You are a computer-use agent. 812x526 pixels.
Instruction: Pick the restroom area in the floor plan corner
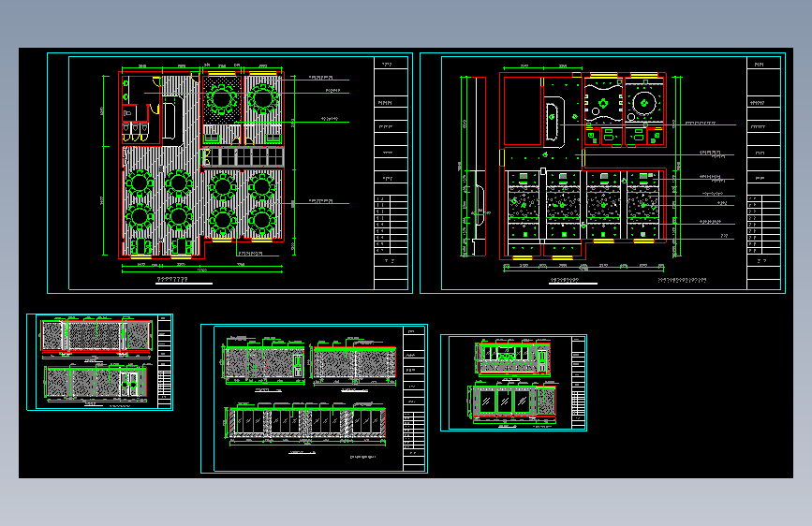pyautogui.click(x=140, y=110)
